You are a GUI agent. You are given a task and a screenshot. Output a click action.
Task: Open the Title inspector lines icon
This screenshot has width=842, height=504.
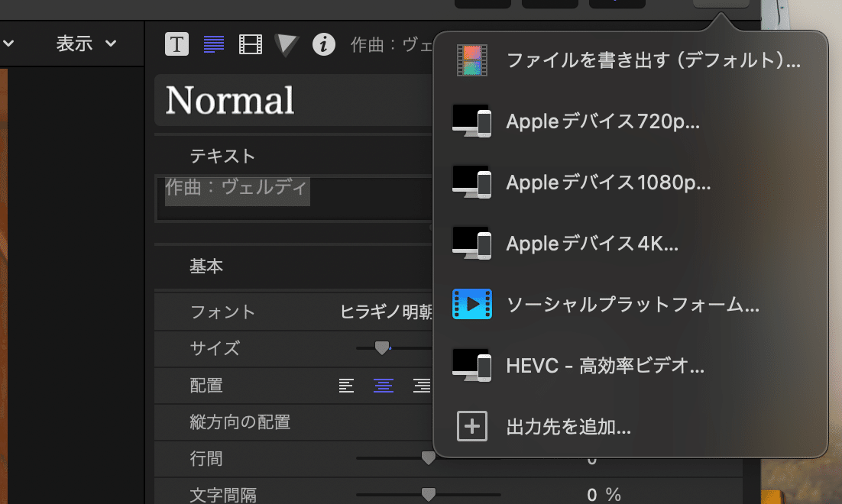(214, 44)
